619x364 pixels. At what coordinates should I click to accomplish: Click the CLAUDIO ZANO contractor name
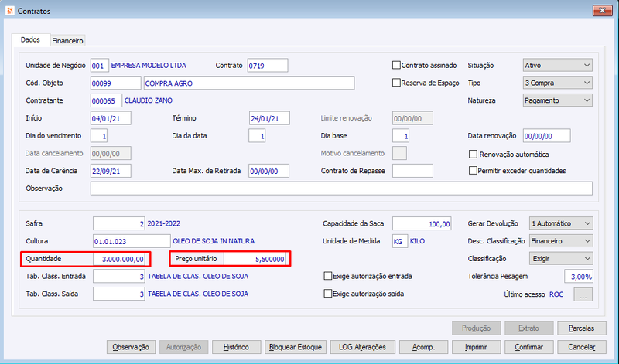click(x=149, y=100)
